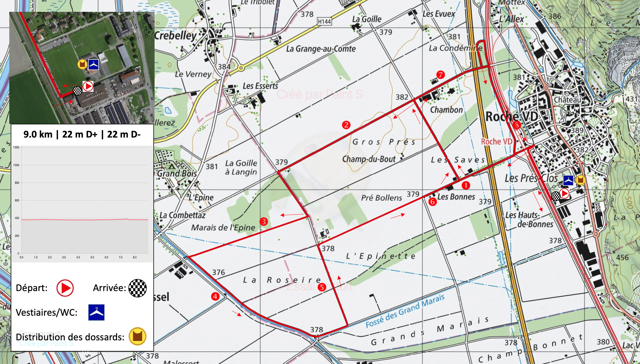This screenshot has height=364, width=640.
Task: Click the 9.0 km distance summary text
Action: [38, 134]
